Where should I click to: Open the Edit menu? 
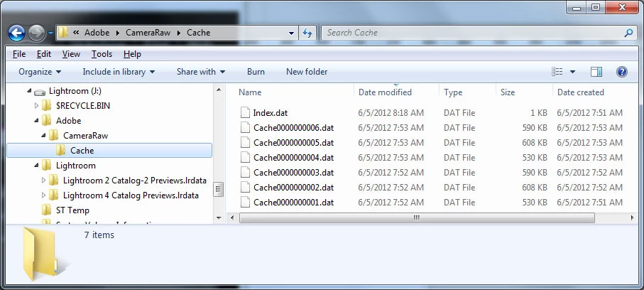point(44,54)
